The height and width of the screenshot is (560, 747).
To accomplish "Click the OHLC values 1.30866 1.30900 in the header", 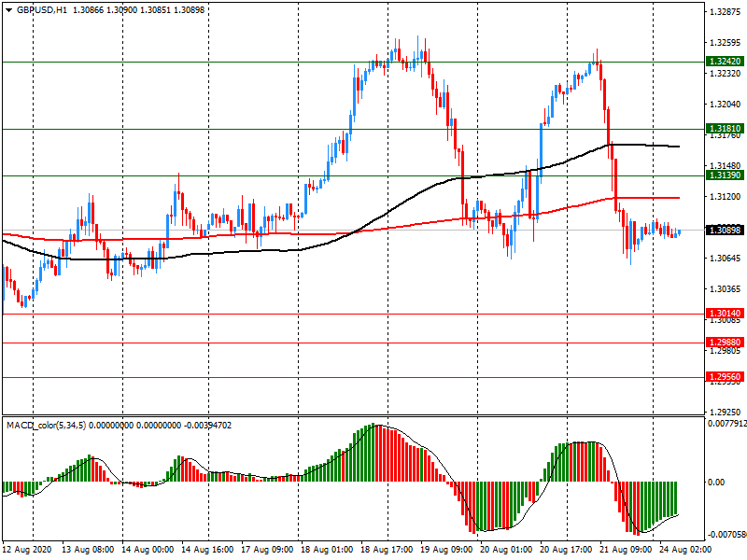I will pyautogui.click(x=105, y=10).
